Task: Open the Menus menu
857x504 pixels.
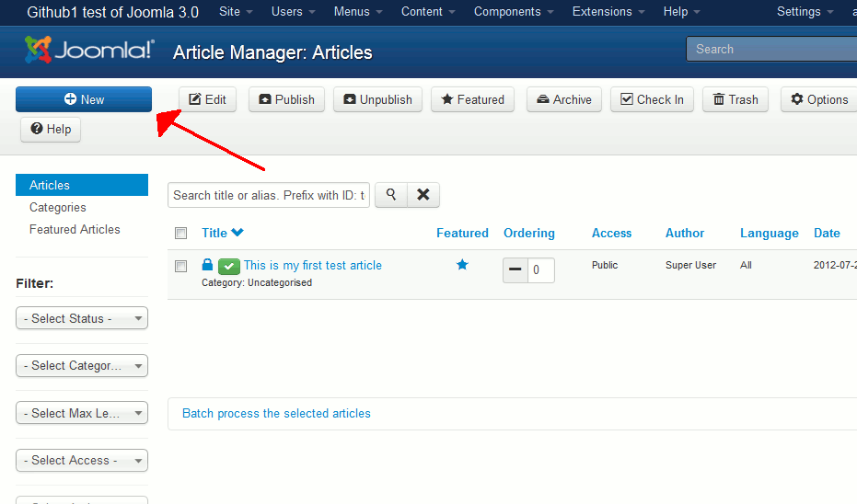Action: point(358,11)
